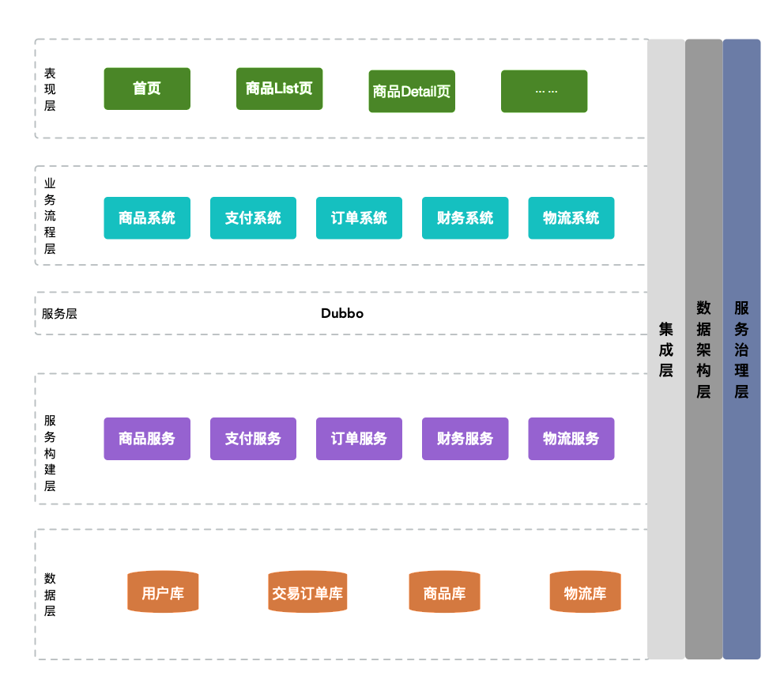This screenshot has height=680, width=784.
Task: Click the 数据架构层 vertical bar label
Action: coord(703,349)
